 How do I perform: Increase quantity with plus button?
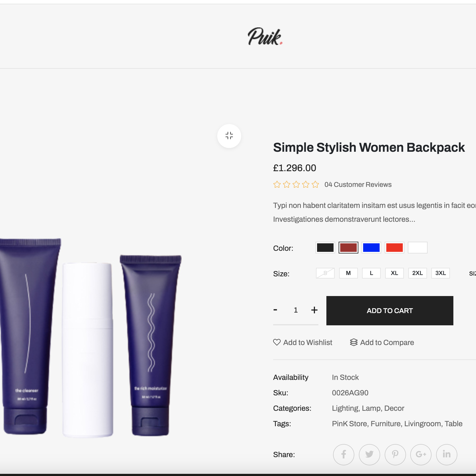point(314,310)
